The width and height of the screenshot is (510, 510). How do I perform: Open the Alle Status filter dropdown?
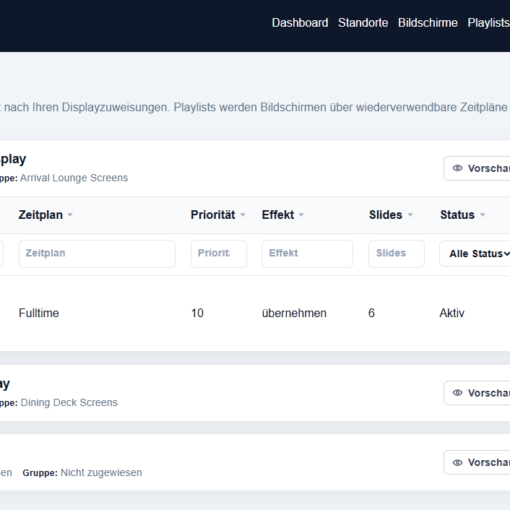click(x=475, y=254)
